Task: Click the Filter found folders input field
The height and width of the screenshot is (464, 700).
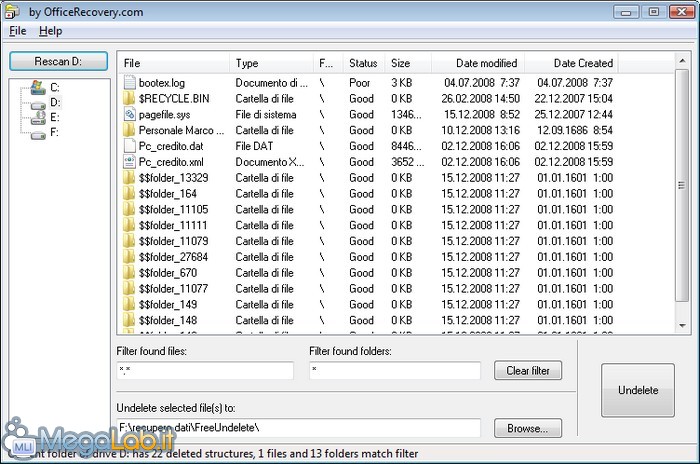Action: tap(395, 371)
